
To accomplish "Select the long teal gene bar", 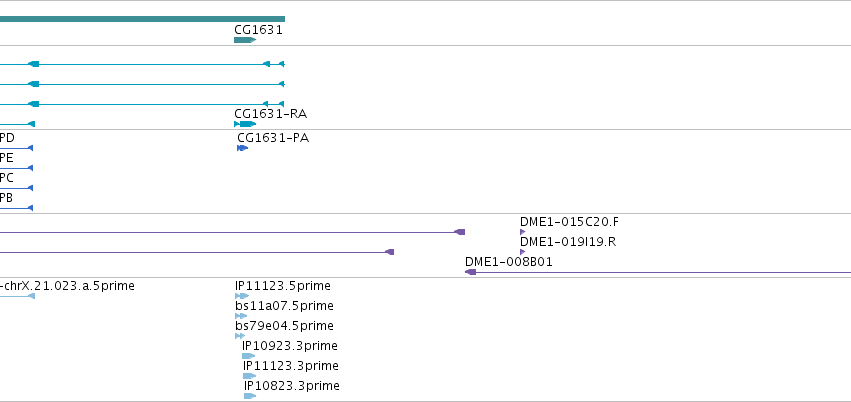I will pos(142,19).
